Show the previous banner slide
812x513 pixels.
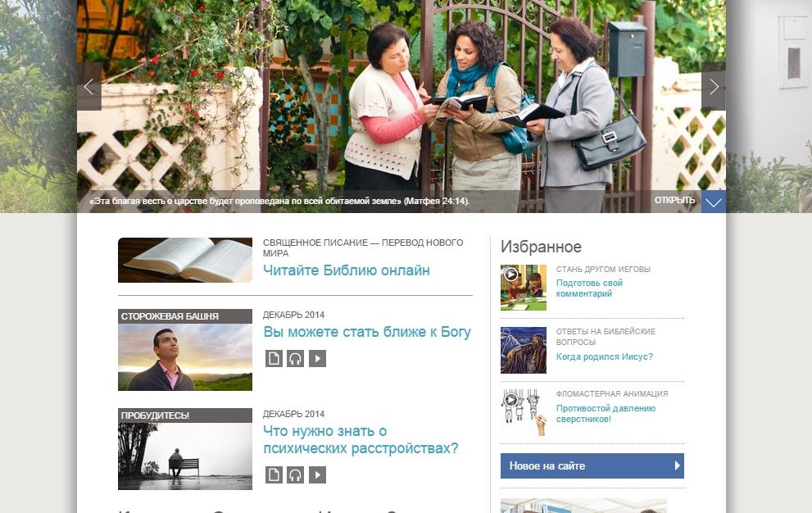pyautogui.click(x=89, y=87)
